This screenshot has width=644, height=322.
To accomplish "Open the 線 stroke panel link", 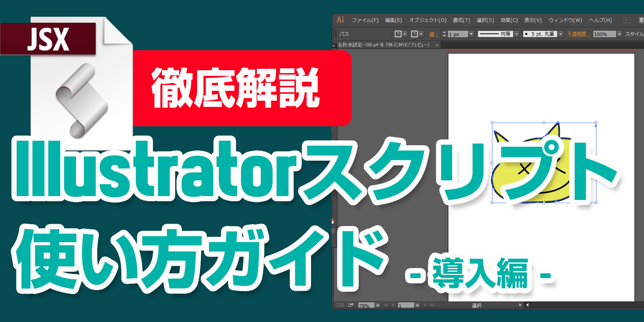I will (433, 34).
